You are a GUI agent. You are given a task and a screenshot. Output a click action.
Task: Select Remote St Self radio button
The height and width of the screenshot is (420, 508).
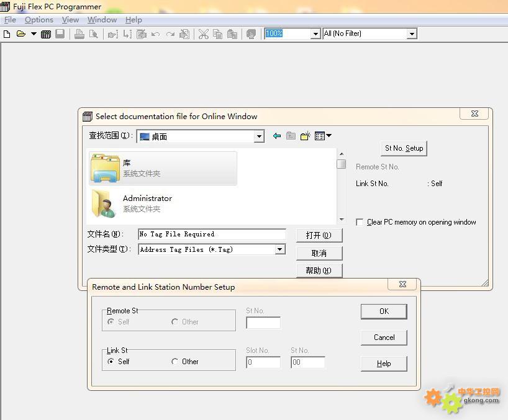[x=111, y=321]
